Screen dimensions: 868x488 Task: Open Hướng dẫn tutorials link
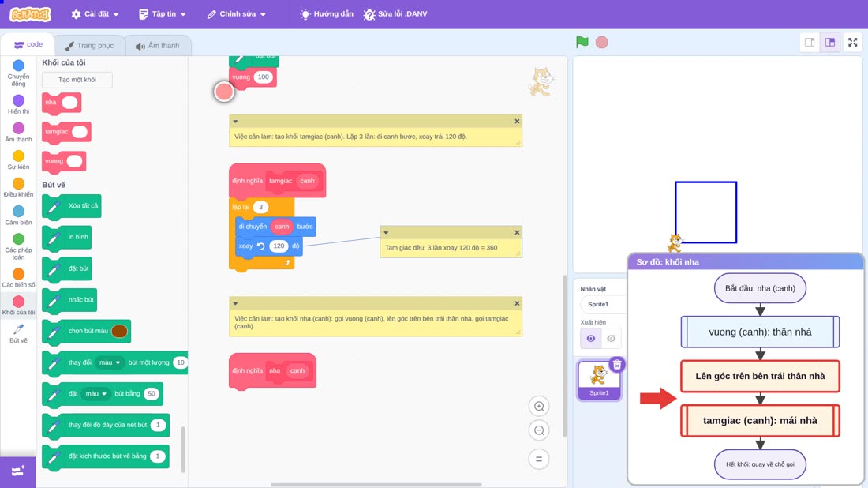(327, 14)
